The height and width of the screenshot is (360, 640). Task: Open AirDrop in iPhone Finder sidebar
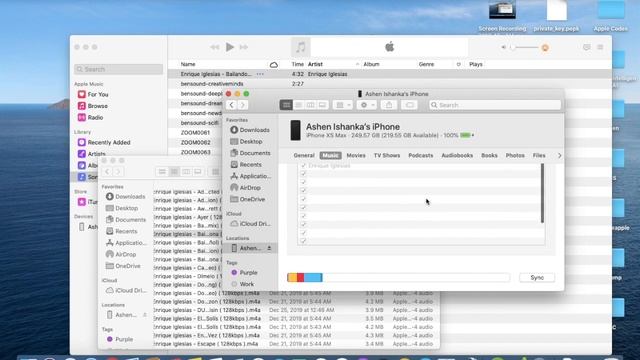click(x=246, y=188)
